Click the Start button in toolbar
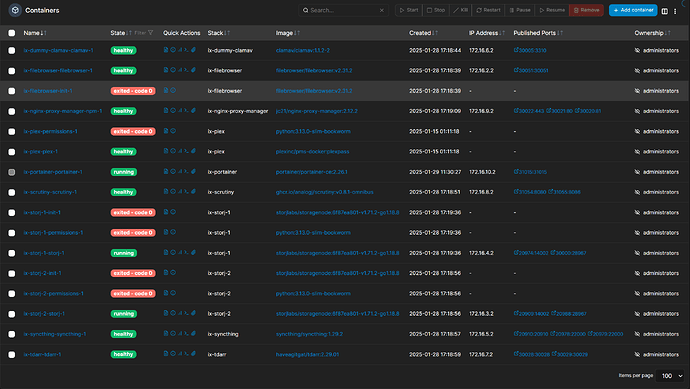Viewport: 690px width, 389px height. click(409, 10)
